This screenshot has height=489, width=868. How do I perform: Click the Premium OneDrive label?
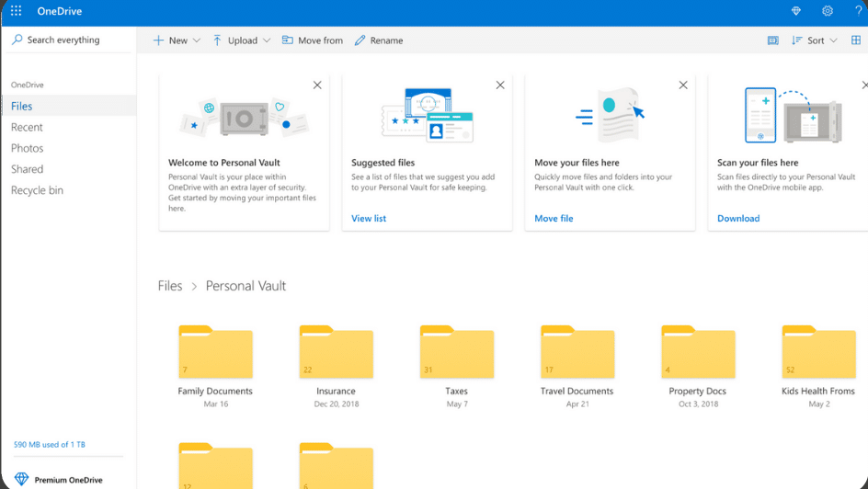click(68, 480)
